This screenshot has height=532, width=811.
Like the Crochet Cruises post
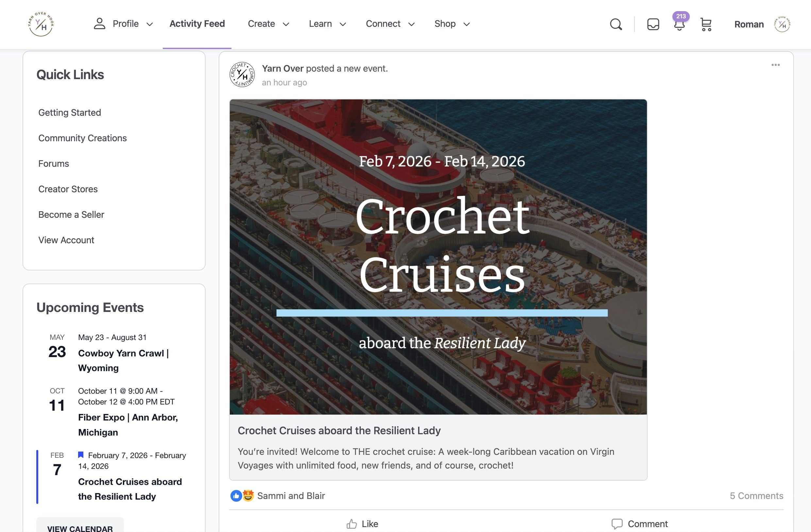pos(362,523)
